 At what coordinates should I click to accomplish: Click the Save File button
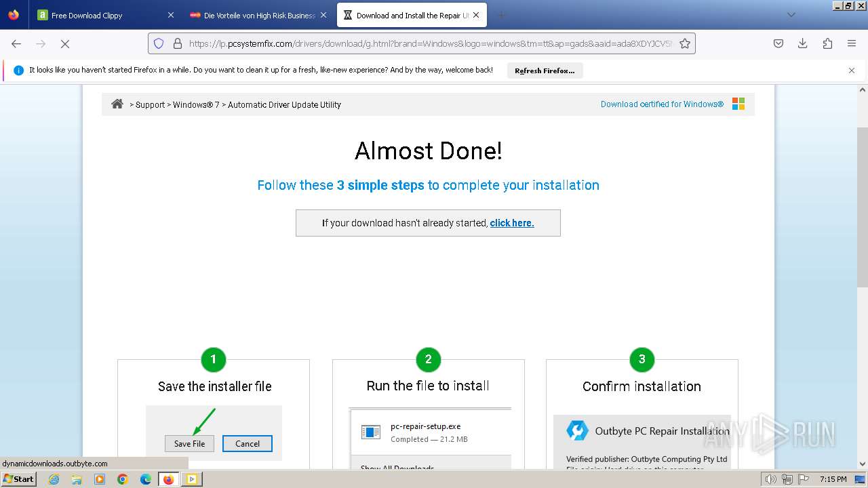(189, 444)
